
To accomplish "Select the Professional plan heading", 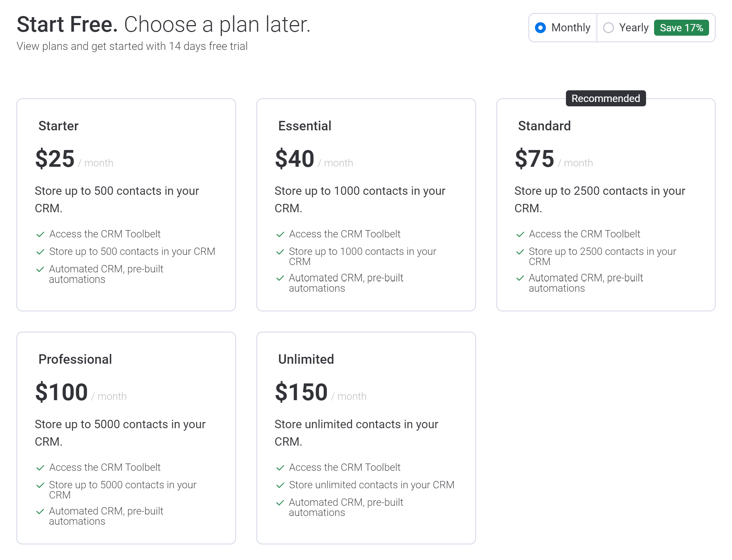I will coord(75,359).
